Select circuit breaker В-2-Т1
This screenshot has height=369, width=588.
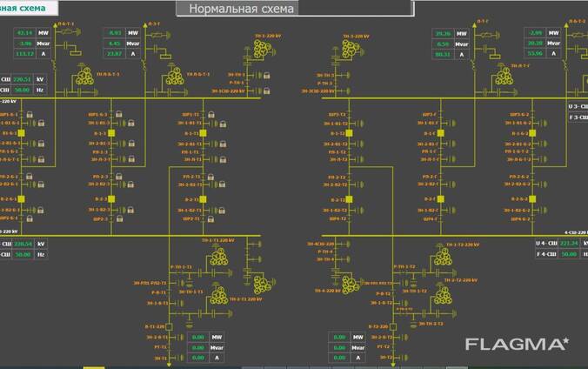click(204, 199)
